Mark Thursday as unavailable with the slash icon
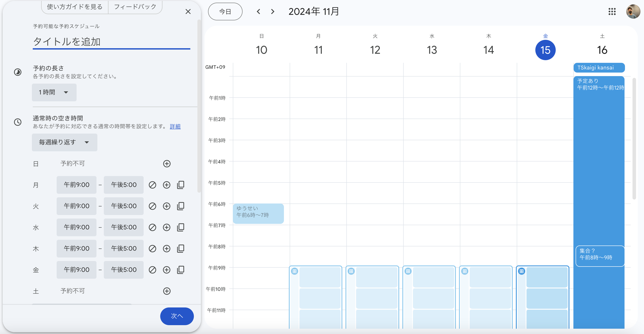 pyautogui.click(x=152, y=249)
